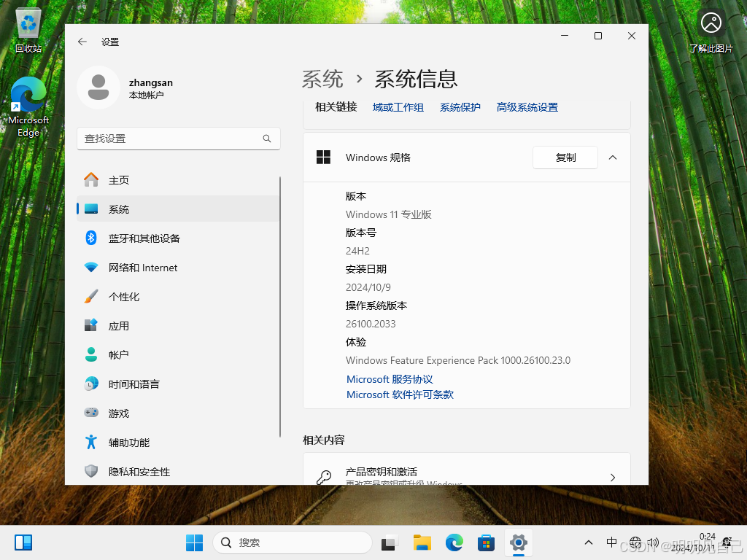The width and height of the screenshot is (747, 560).
Task: Click the 中 input method indicator
Action: [x=612, y=542]
